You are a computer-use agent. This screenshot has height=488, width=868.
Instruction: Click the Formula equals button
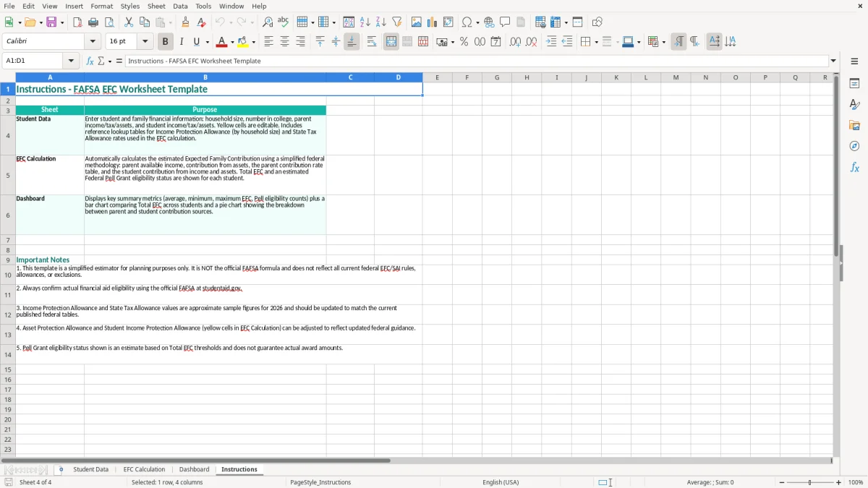(x=119, y=61)
